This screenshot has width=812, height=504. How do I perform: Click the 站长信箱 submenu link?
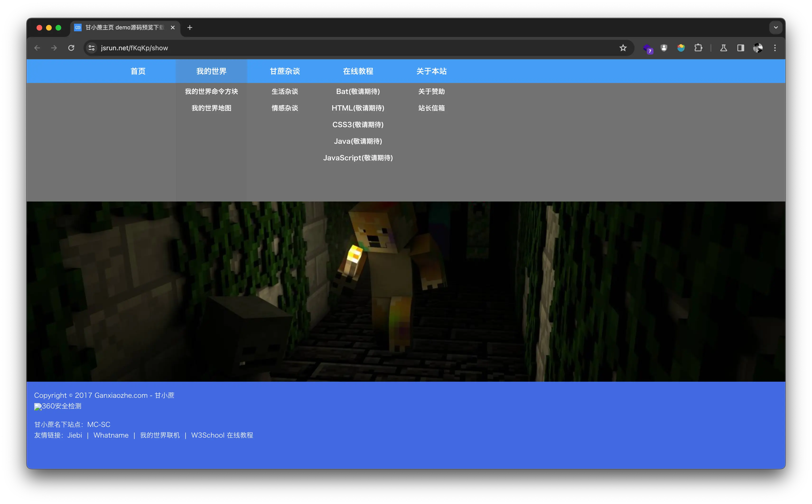pyautogui.click(x=431, y=108)
